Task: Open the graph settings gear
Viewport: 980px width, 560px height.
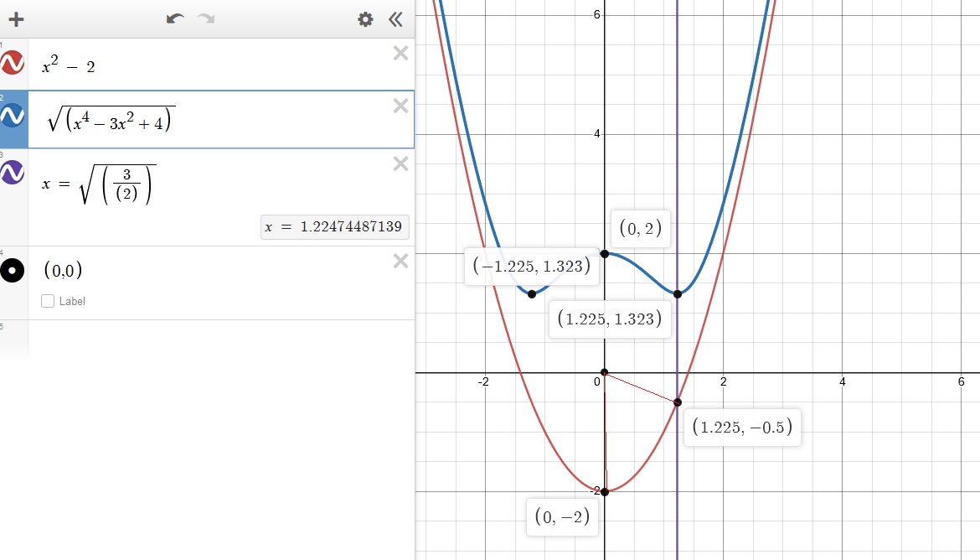Action: (x=365, y=19)
